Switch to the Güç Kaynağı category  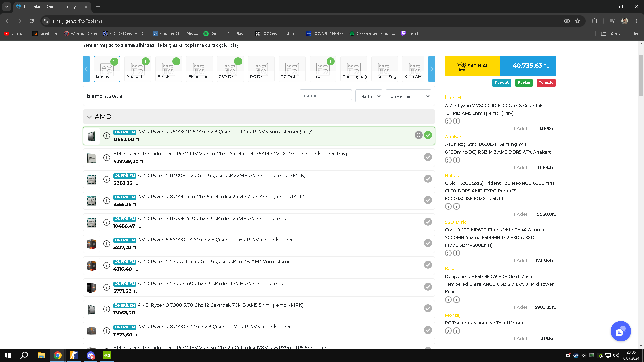pos(354,69)
